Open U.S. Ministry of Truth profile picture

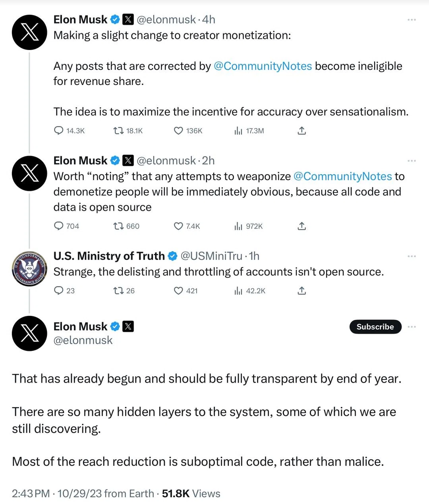point(29,269)
